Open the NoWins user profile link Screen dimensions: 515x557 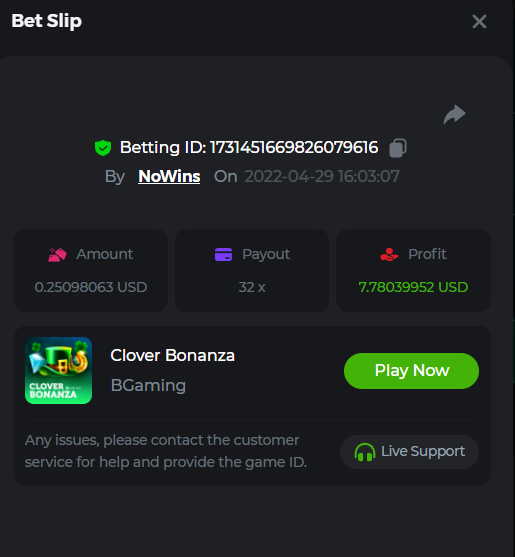[x=169, y=176]
